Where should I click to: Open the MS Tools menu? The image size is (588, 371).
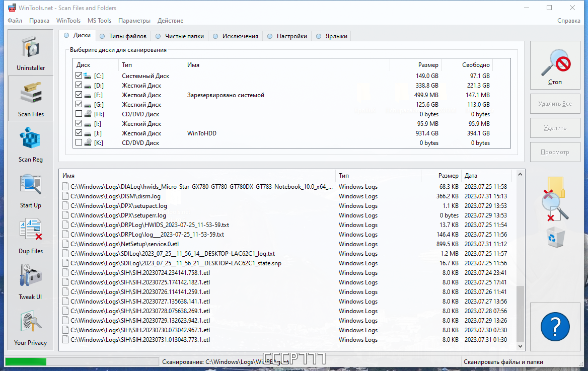99,21
